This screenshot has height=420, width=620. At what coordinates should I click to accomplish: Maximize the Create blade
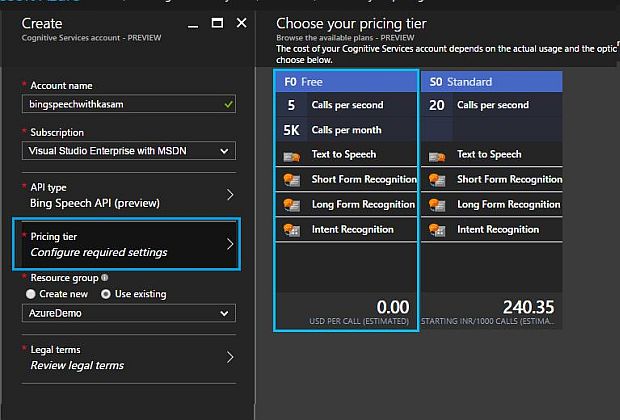[217, 22]
